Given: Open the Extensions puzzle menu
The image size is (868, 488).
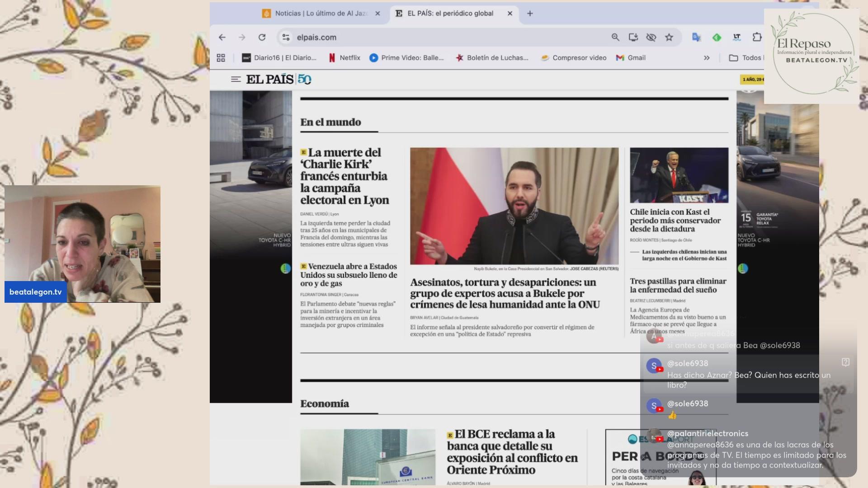Looking at the screenshot, I should (757, 38).
